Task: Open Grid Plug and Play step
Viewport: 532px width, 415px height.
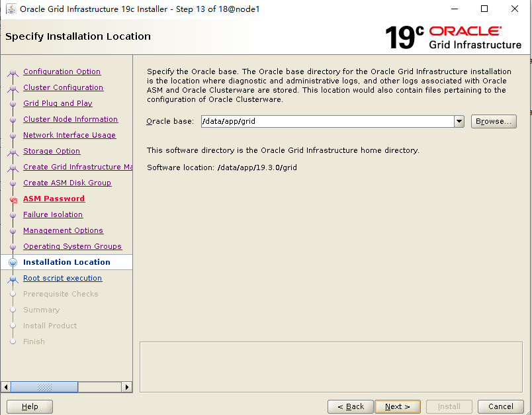Action: tap(58, 103)
